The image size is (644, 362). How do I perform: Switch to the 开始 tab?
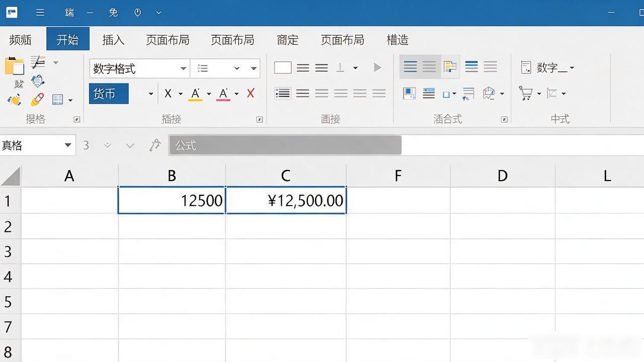68,39
